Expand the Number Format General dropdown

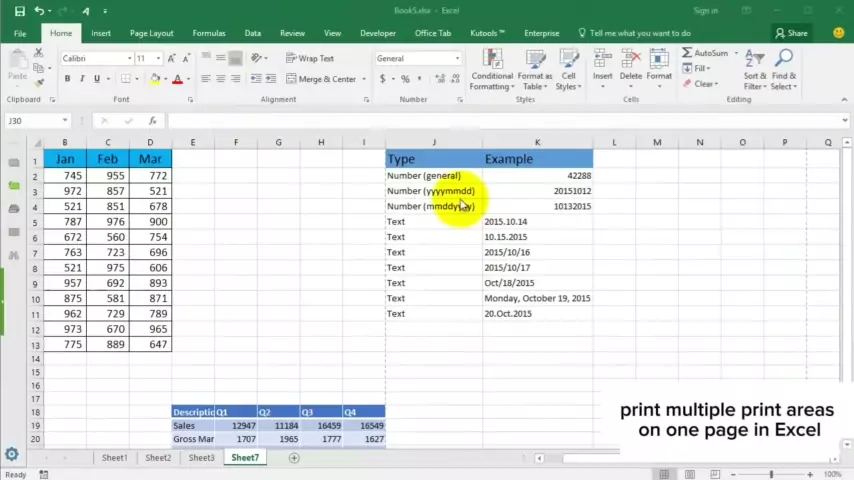coord(457,58)
